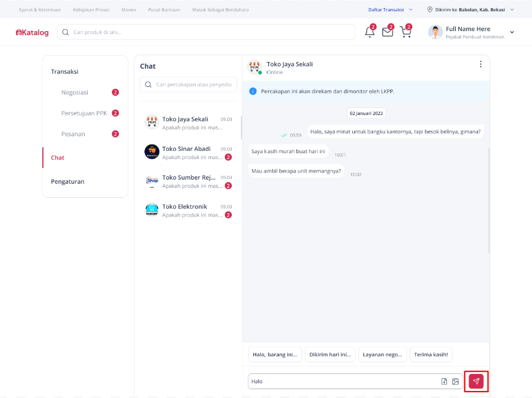Screen dimensions: 532x398
Task: Click the message Saya kasih murah buat hari ini
Action: (288, 151)
